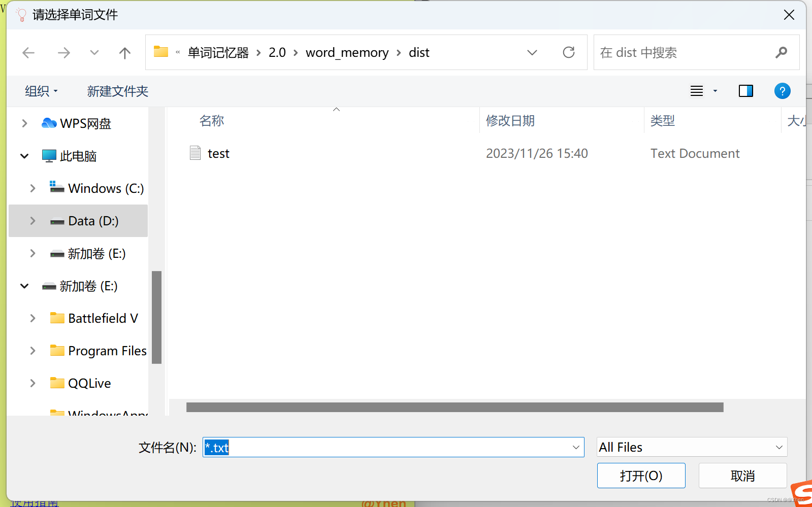Expand Program Files folder node
The width and height of the screenshot is (812, 507).
point(33,351)
